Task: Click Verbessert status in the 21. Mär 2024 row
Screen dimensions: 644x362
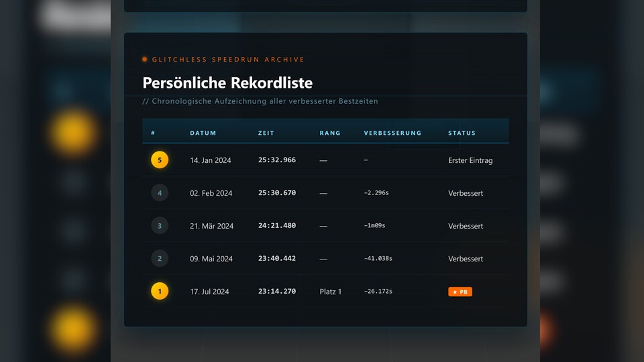Action: [x=466, y=226]
